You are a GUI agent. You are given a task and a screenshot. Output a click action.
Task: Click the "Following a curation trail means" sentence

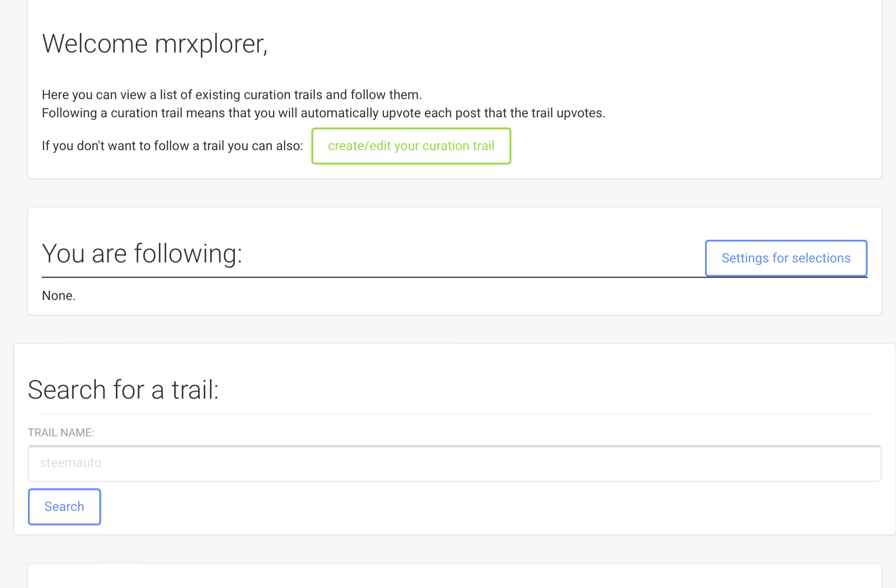click(x=323, y=113)
